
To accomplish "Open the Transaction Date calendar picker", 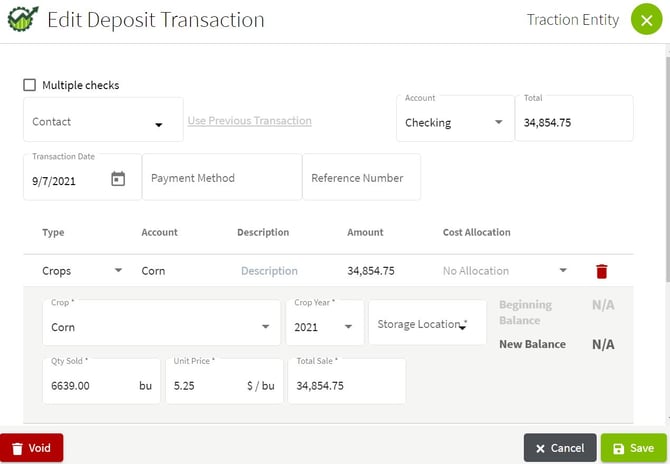I will [118, 180].
